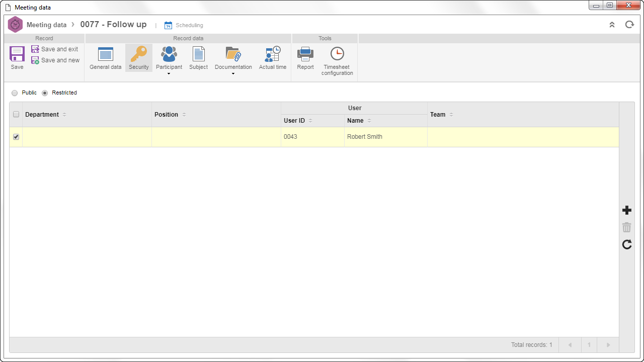644x362 pixels.
Task: Click the Scheduling calendar icon
Action: pos(169,25)
